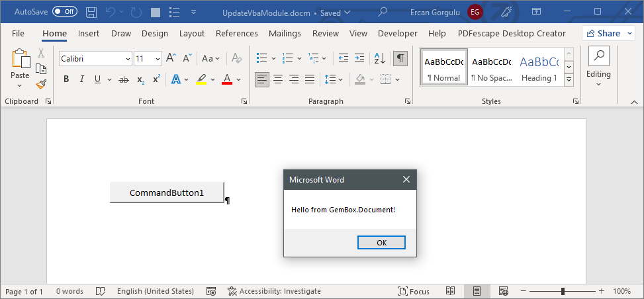Switch to the Insert tab
This screenshot has width=644, height=299.
(x=89, y=33)
